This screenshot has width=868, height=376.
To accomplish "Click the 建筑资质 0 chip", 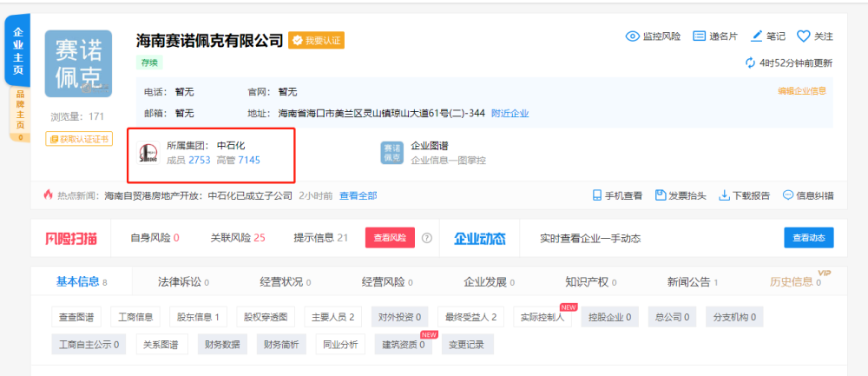I will coord(404,345).
